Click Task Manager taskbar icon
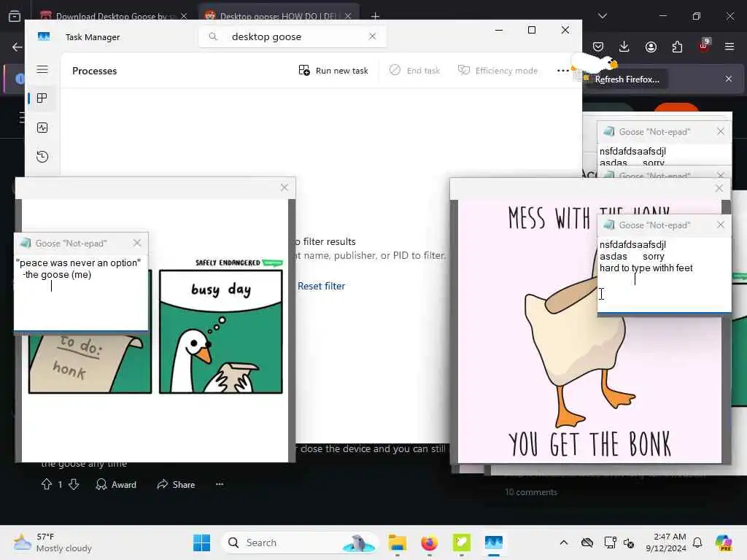The image size is (747, 560). pos(494,542)
